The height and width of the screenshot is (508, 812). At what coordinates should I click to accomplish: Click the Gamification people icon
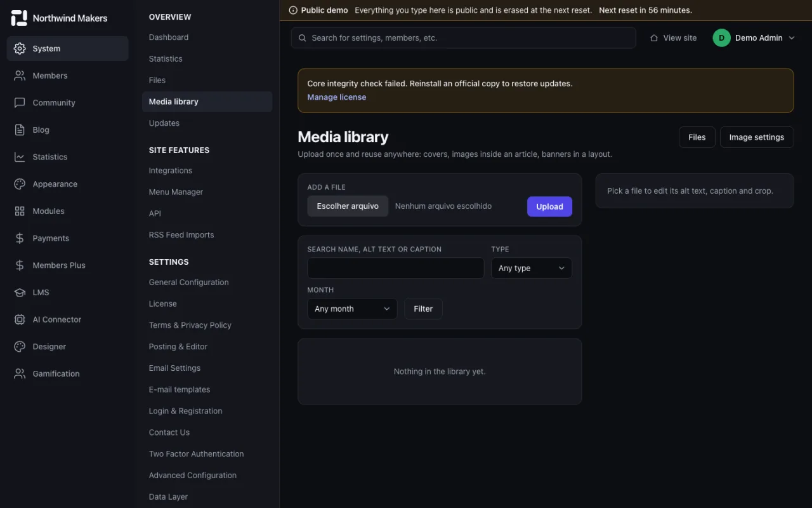click(20, 373)
